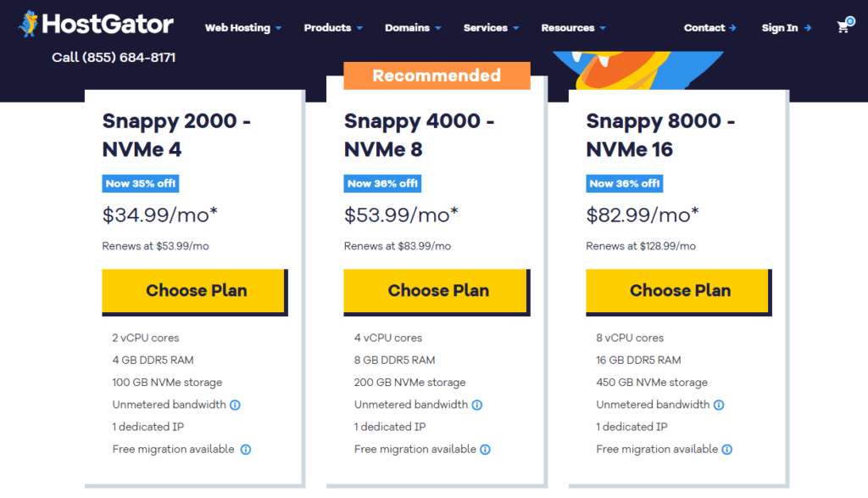This screenshot has height=498, width=868.
Task: Click the Recommended banner above Snappy 4000
Action: 437,76
